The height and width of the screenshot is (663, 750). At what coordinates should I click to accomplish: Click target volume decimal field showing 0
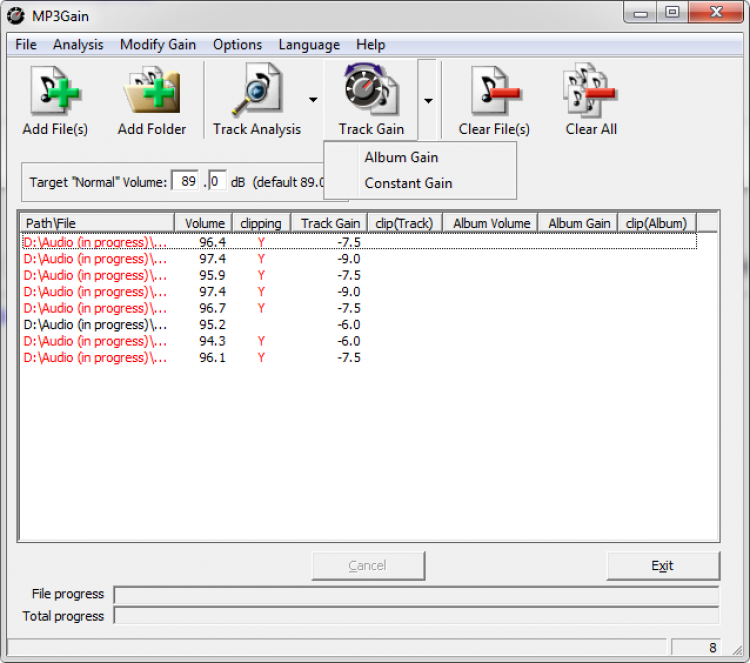point(217,181)
